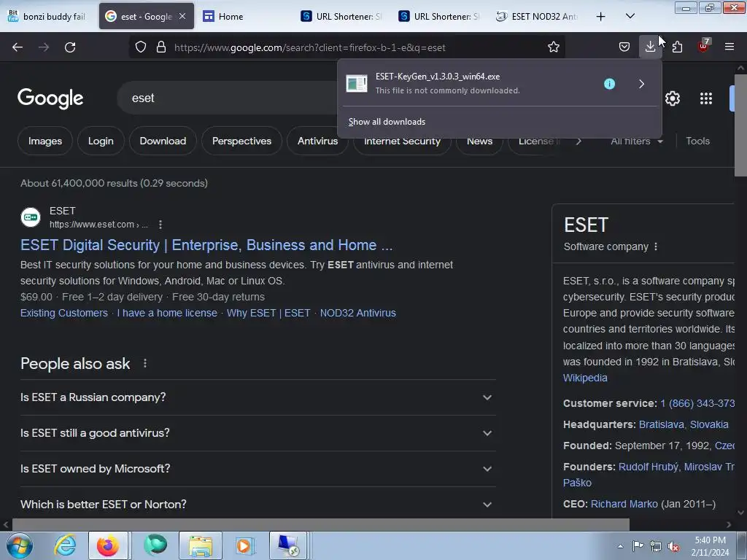Select the first URL Shortener tab

[341, 17]
